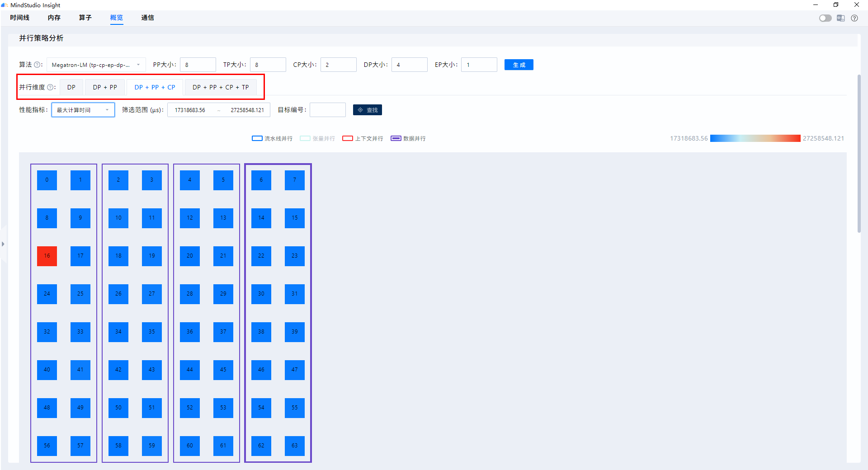Minimize the MindStudio Insight window
Screen dimensions: 868x470
click(816, 5)
